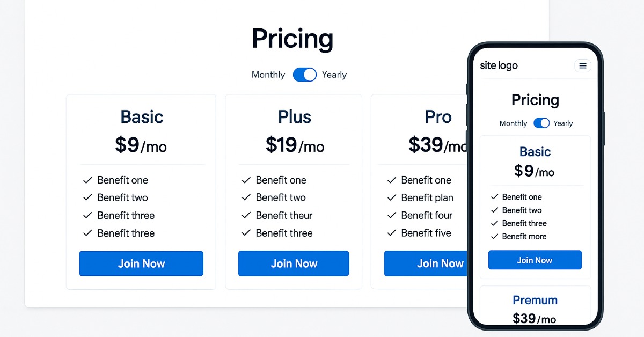Select the mobile Yearly label
644x337 pixels.
(x=563, y=123)
